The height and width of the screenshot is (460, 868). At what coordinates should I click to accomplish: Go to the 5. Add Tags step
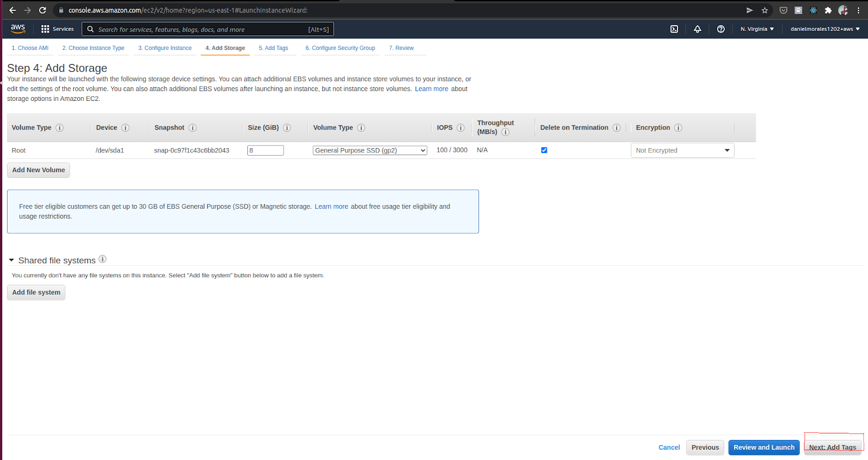[273, 48]
